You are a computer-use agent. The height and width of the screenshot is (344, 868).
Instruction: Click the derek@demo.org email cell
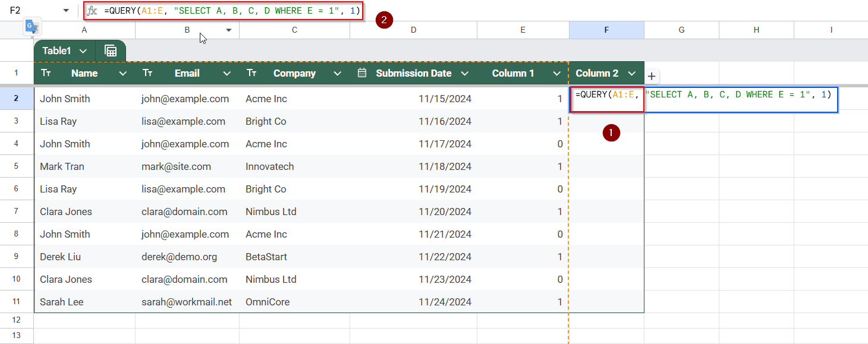(187, 257)
